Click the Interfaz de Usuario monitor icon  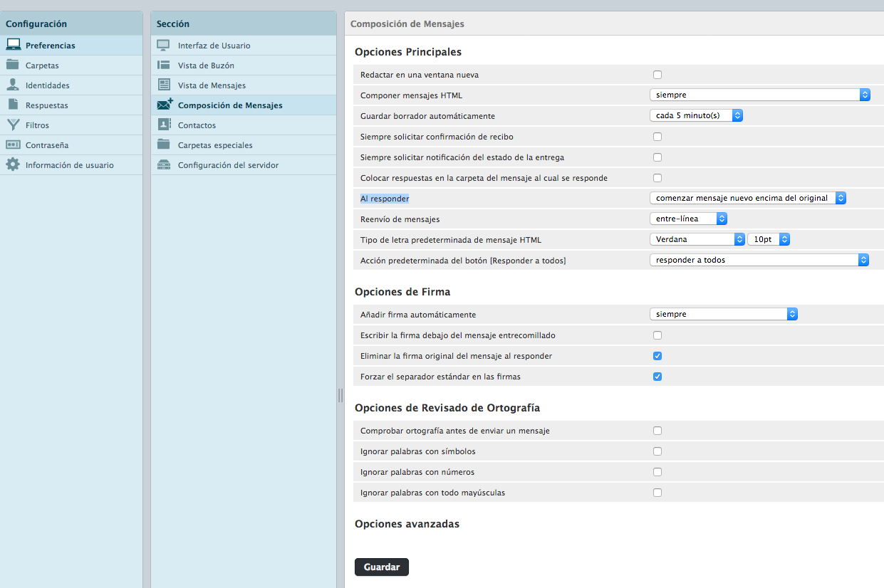click(x=164, y=45)
